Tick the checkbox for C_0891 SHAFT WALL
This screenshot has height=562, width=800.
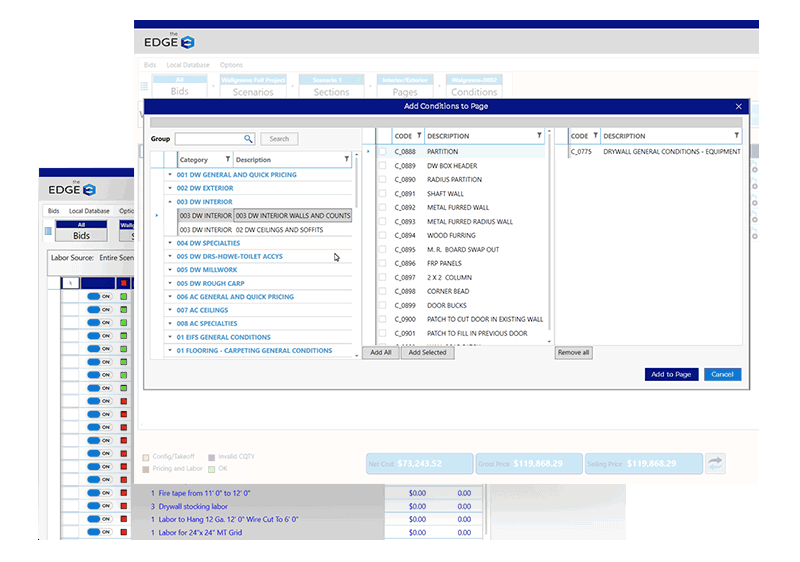click(381, 194)
